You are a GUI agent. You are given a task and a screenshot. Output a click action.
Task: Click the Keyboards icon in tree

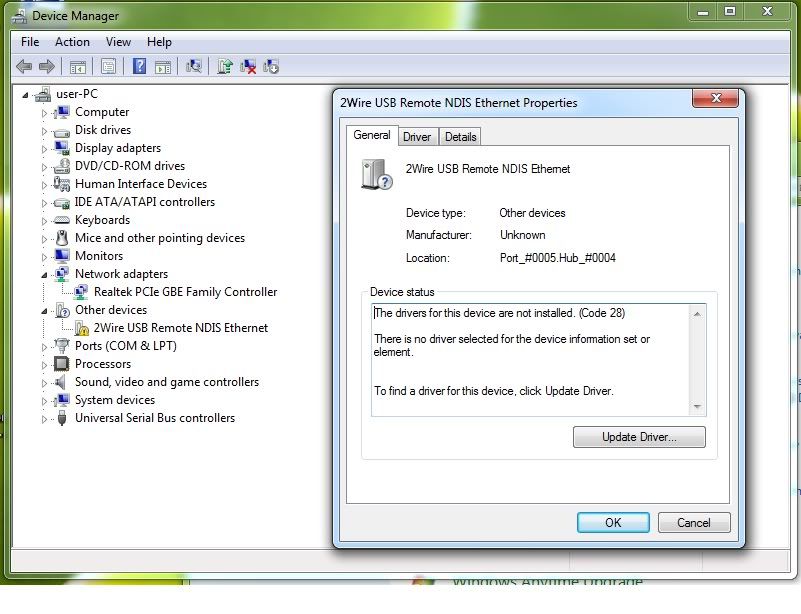(x=61, y=220)
